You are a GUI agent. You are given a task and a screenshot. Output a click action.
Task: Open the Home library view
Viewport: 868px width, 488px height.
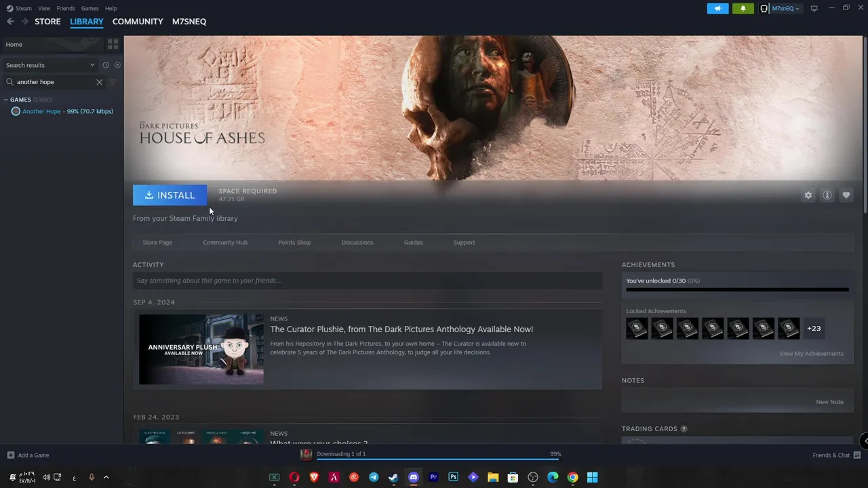53,44
